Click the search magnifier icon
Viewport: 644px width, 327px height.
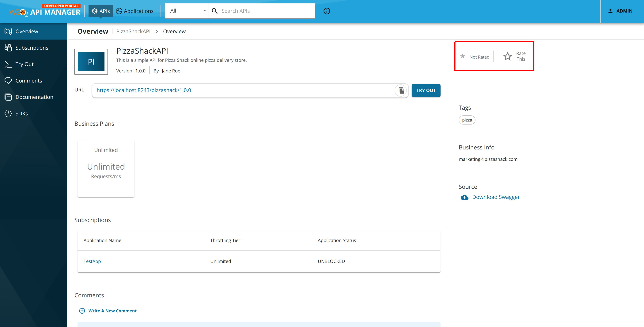pyautogui.click(x=214, y=11)
